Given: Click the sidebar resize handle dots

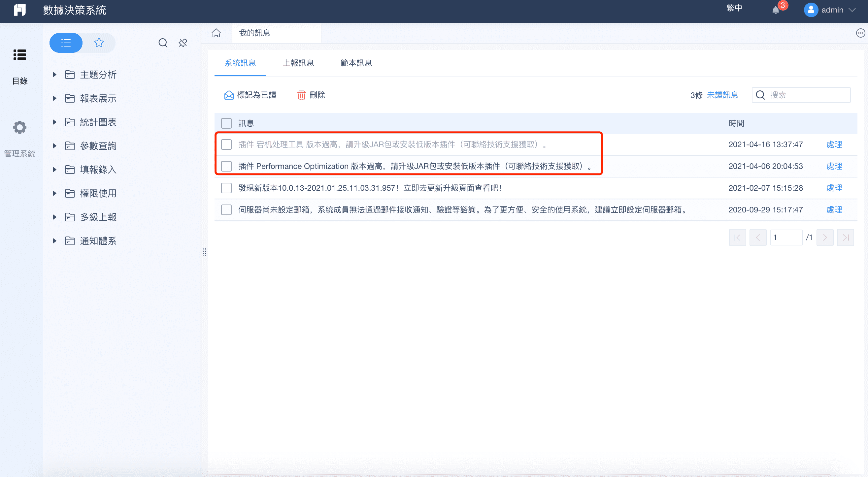Looking at the screenshot, I should tap(205, 252).
